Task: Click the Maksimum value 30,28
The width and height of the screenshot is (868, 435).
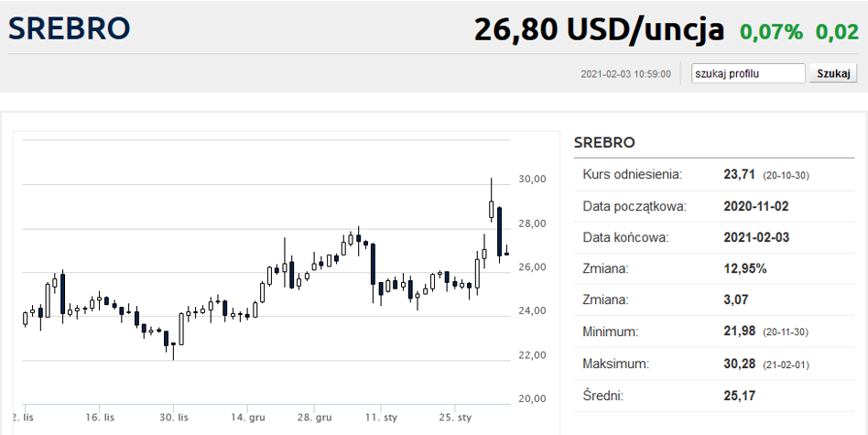Action: [x=740, y=364]
